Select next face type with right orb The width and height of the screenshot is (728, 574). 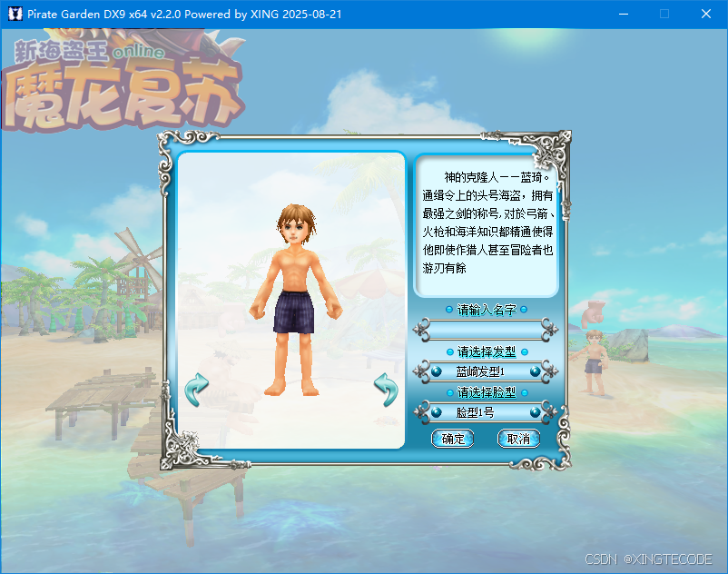pyautogui.click(x=535, y=412)
